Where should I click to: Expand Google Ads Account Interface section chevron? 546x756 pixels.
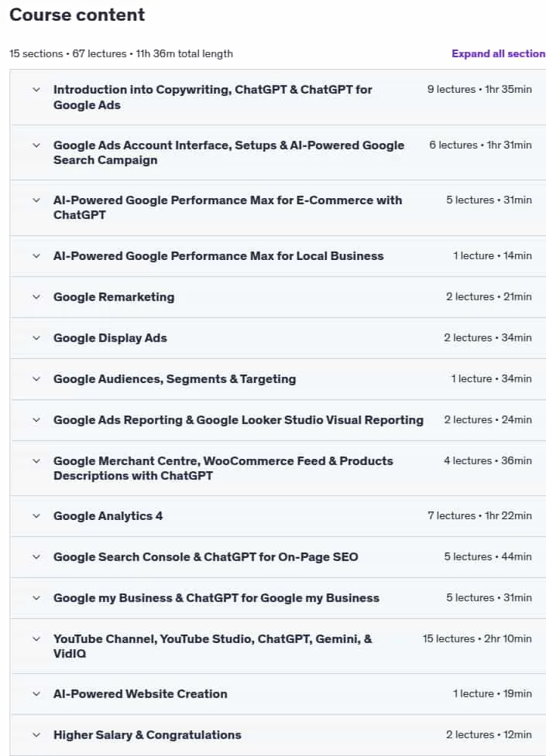tap(36, 145)
